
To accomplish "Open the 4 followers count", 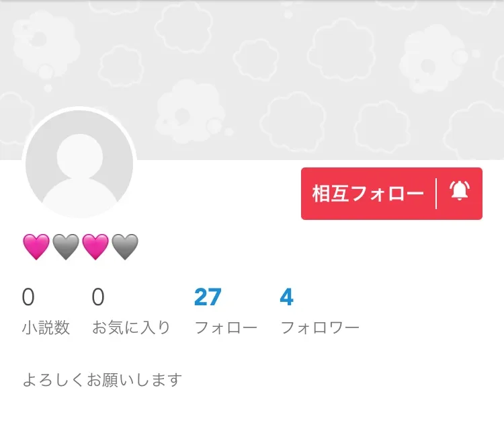I will (x=286, y=297).
